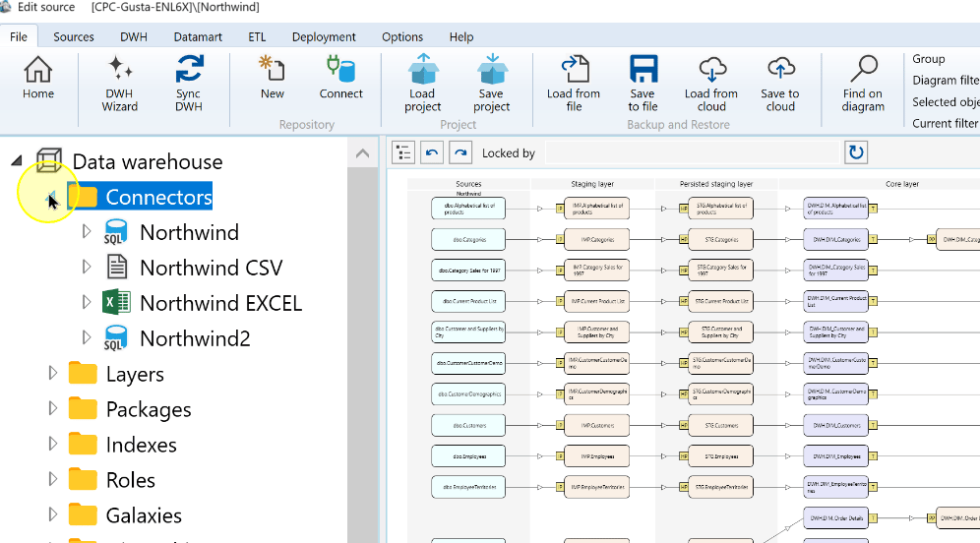Image resolution: width=980 pixels, height=543 pixels.
Task: Click Save to cloud
Action: [x=780, y=84]
